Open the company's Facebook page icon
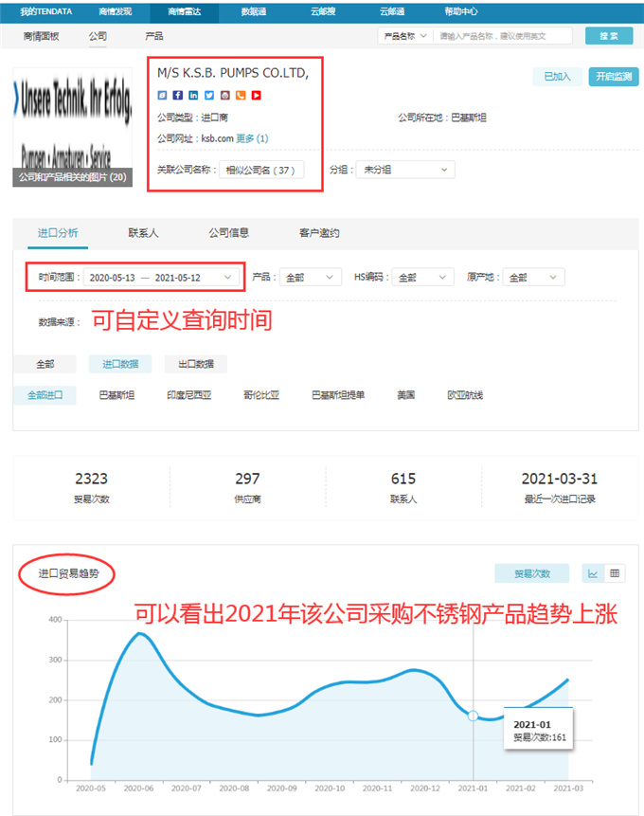This screenshot has width=644, height=816. tap(177, 95)
